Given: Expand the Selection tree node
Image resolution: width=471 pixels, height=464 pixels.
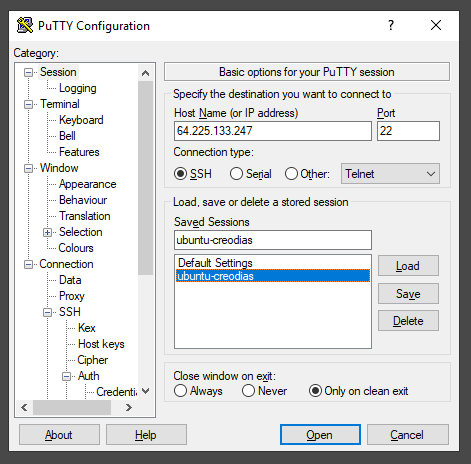Looking at the screenshot, I should [47, 232].
